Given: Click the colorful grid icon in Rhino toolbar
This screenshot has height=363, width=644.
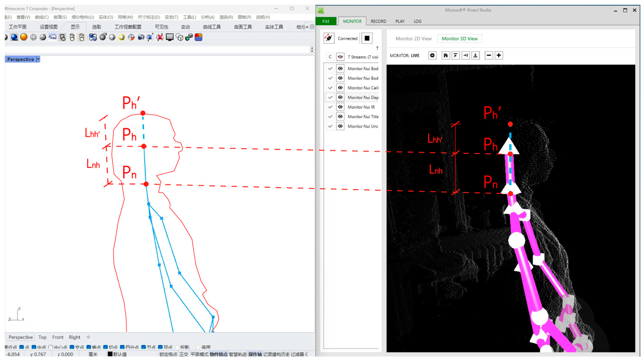Looking at the screenshot, I should pos(198,37).
